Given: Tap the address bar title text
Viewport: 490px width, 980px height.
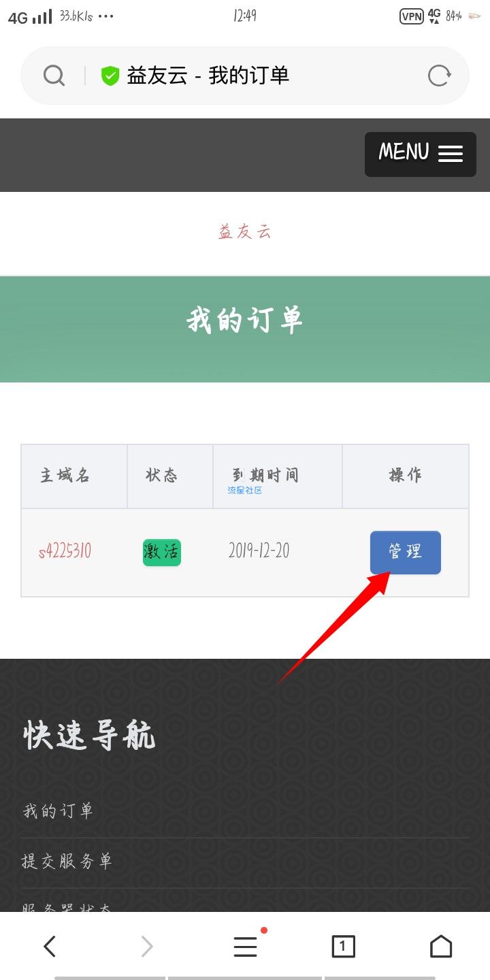Looking at the screenshot, I should pos(208,76).
